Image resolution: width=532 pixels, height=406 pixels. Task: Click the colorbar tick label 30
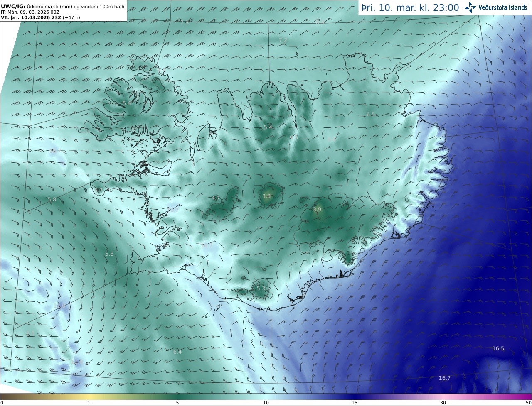tap(443, 403)
